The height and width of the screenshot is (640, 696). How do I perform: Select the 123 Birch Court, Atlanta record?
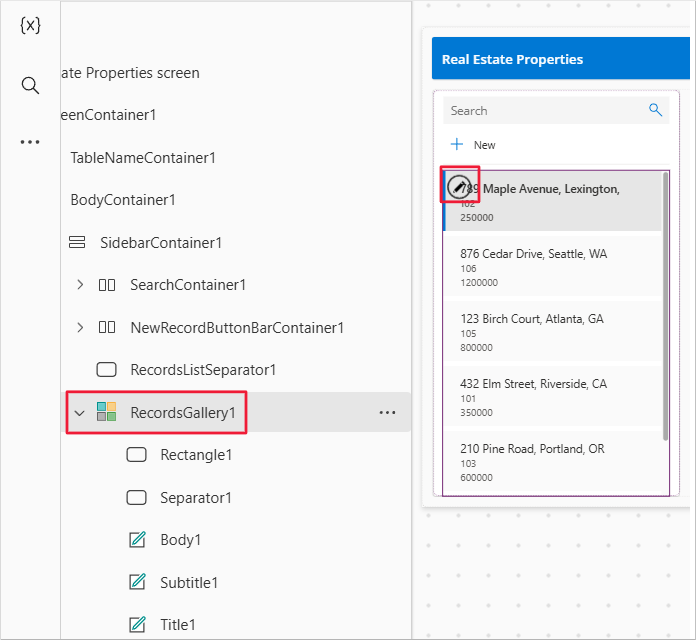pos(553,332)
